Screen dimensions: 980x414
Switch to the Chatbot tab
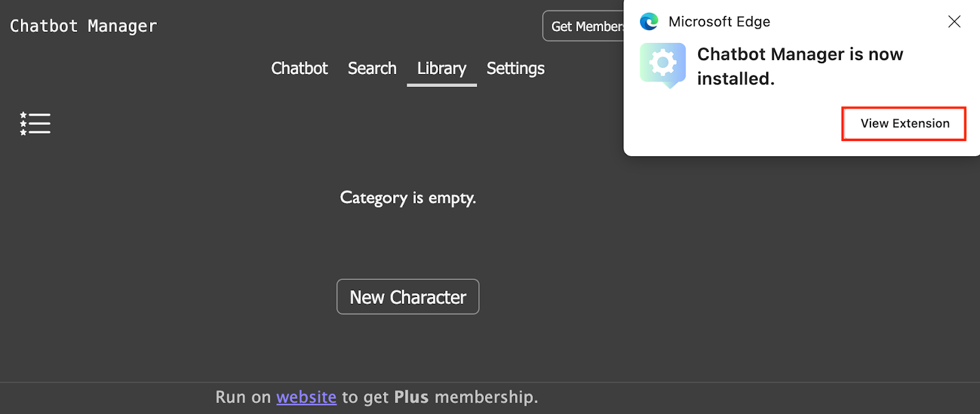pyautogui.click(x=300, y=69)
